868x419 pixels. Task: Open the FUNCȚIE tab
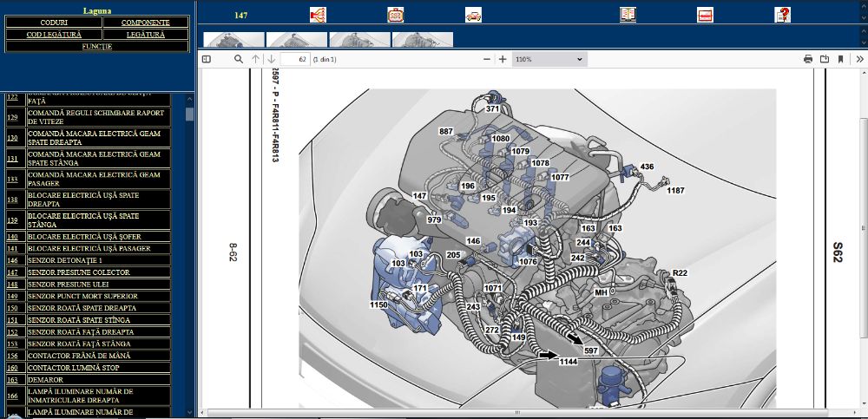click(97, 47)
